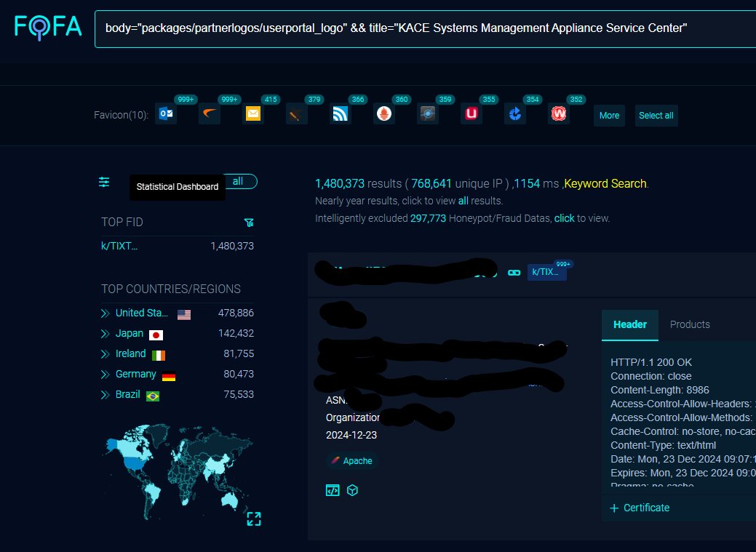Select the Outlook favicon with 999+ badge

[166, 113]
